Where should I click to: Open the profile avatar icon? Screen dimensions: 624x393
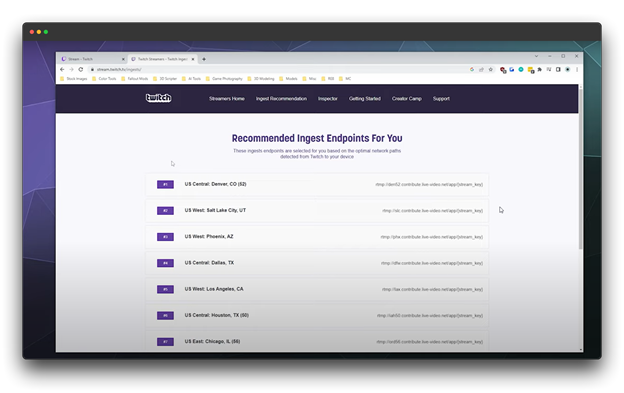coord(568,69)
